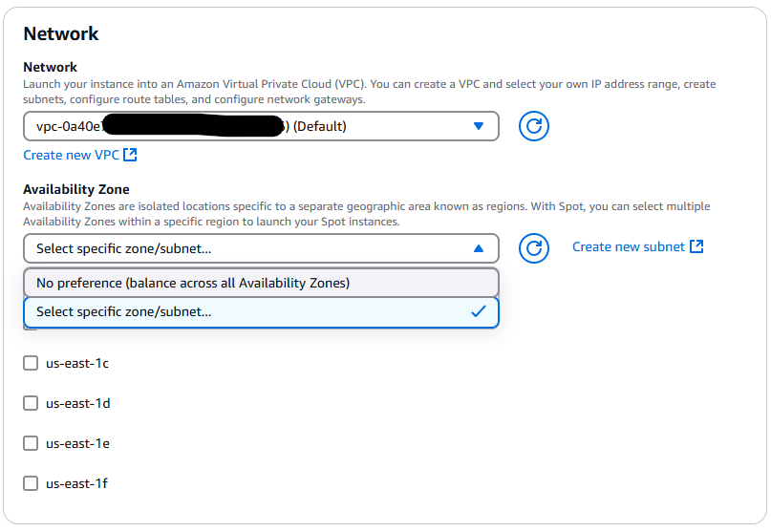Choose No preference balance across all zones
Viewport: 771px width, 532px height.
click(261, 283)
